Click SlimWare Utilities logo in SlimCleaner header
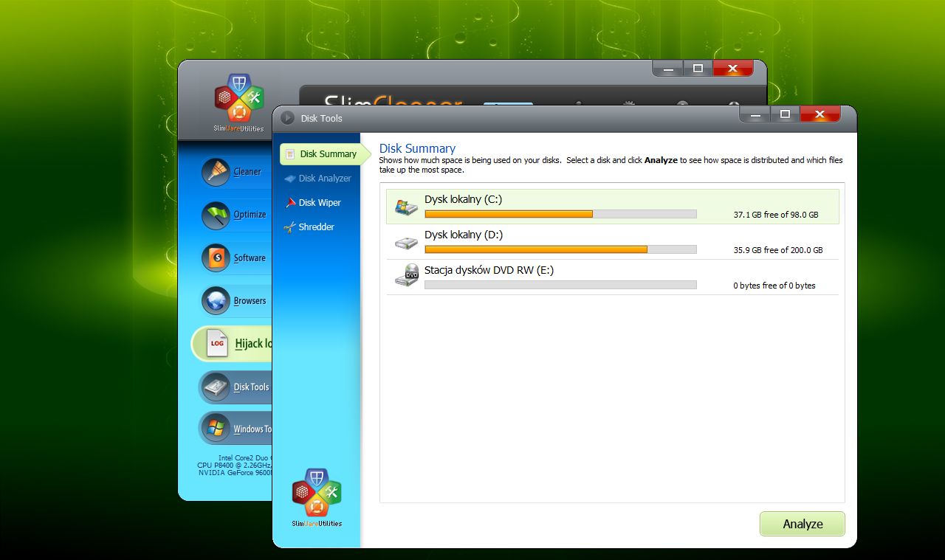The width and height of the screenshot is (945, 560). 238,102
